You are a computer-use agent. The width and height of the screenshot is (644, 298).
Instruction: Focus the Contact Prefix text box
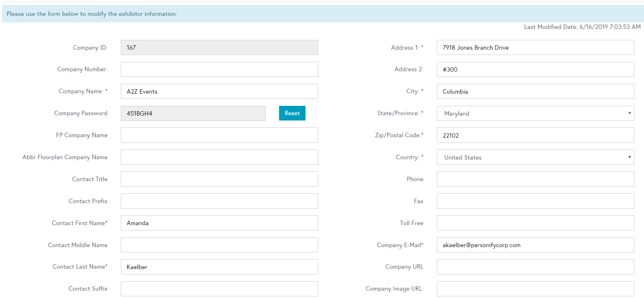click(219, 201)
